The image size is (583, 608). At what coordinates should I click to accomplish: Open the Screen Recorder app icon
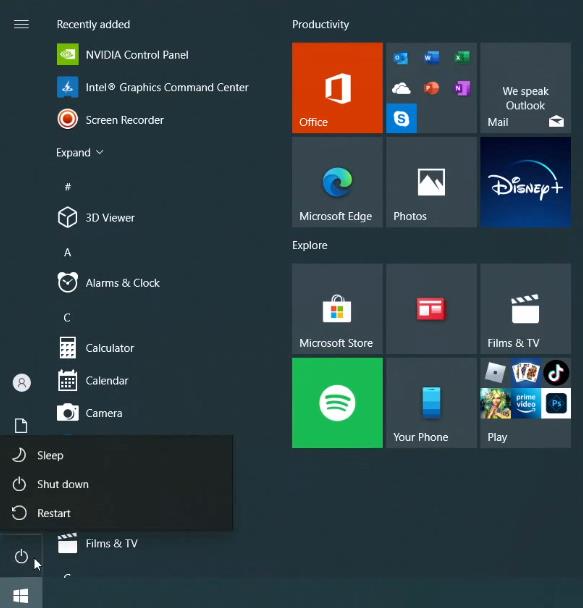point(68,119)
